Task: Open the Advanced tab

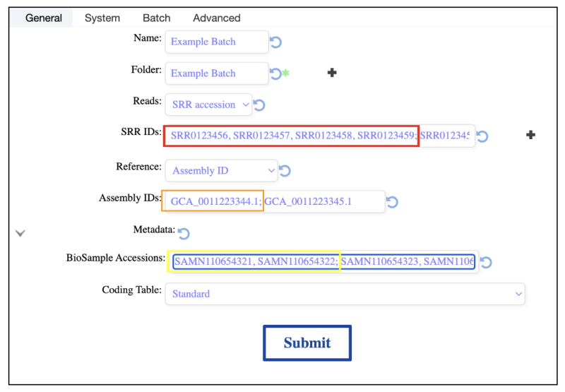Action: (217, 18)
